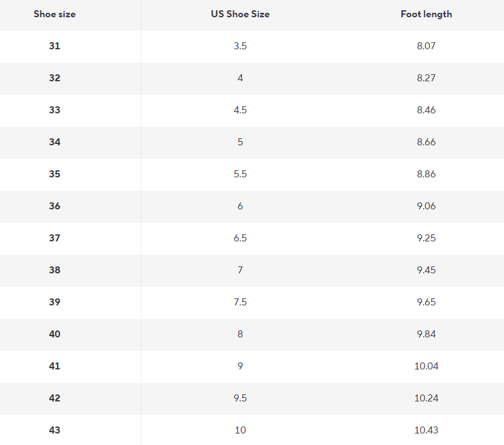Select shoe size 31 row label
This screenshot has height=445, width=504.
click(x=54, y=46)
